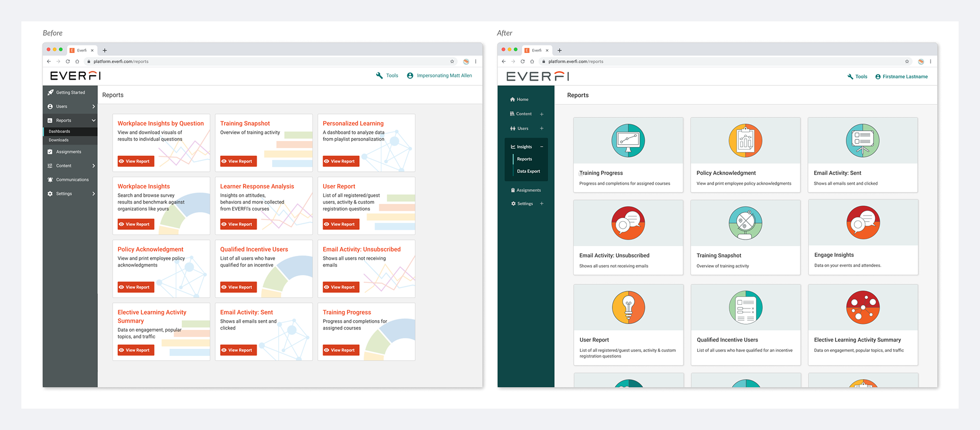The width and height of the screenshot is (980, 430).
Task: Click Communications bell icon in Before sidebar
Action: (x=50, y=180)
